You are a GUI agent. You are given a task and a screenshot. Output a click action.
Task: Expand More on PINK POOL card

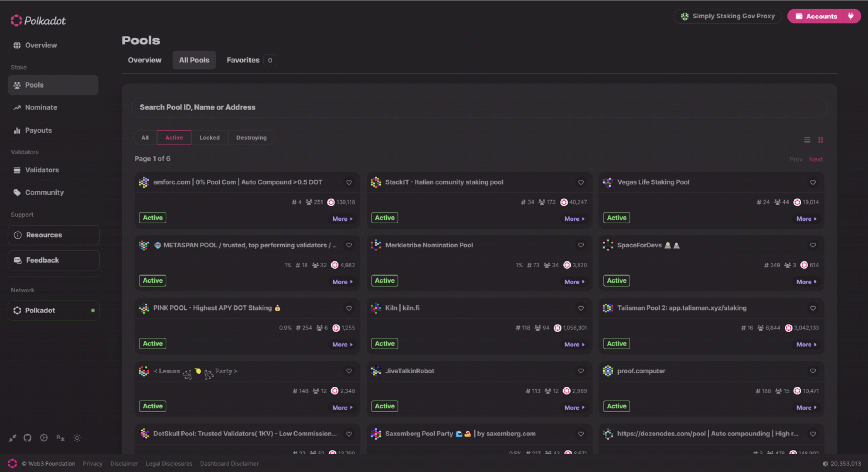(x=342, y=345)
